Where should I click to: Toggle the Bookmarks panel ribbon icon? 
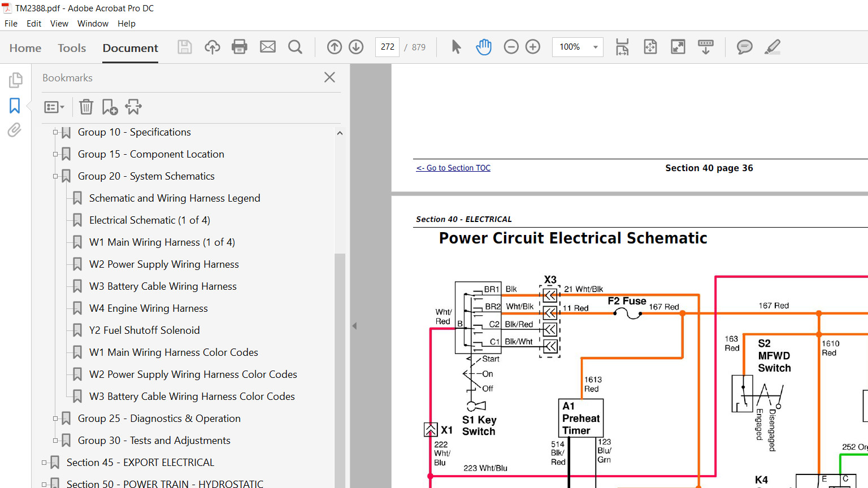click(15, 106)
